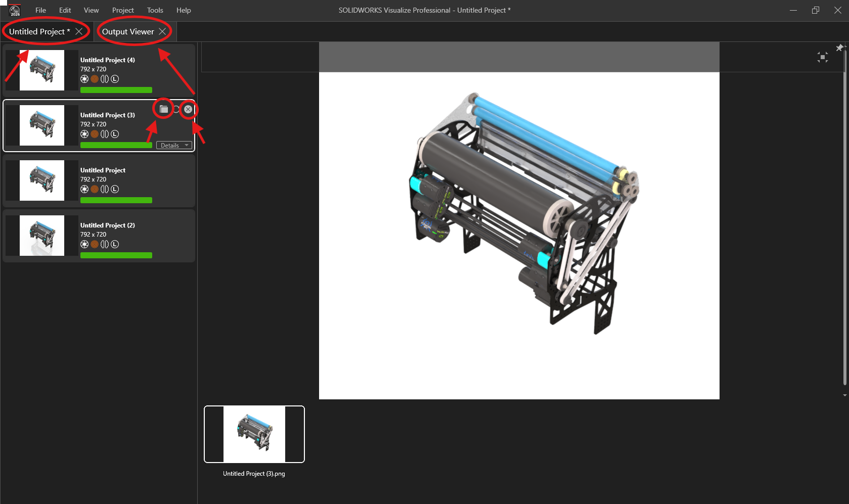Click split-halves icon on unnumbered Untitled Project job
Screen dimensions: 849x504
tap(105, 189)
